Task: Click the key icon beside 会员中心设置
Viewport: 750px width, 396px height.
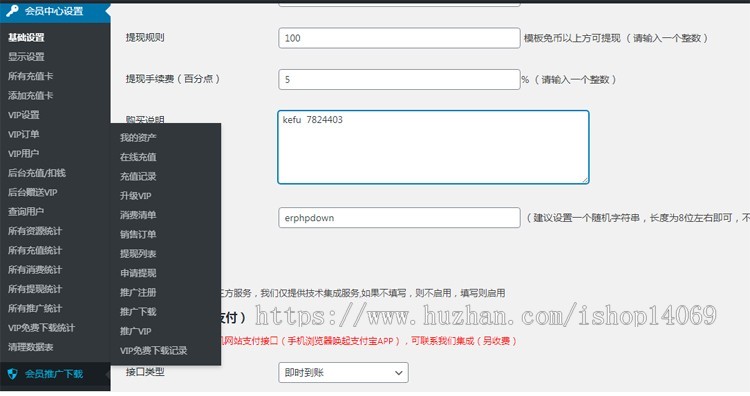Action: [12, 11]
